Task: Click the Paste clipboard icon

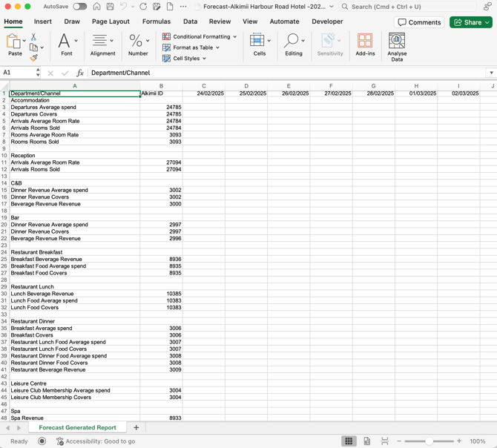Action: click(x=13, y=42)
